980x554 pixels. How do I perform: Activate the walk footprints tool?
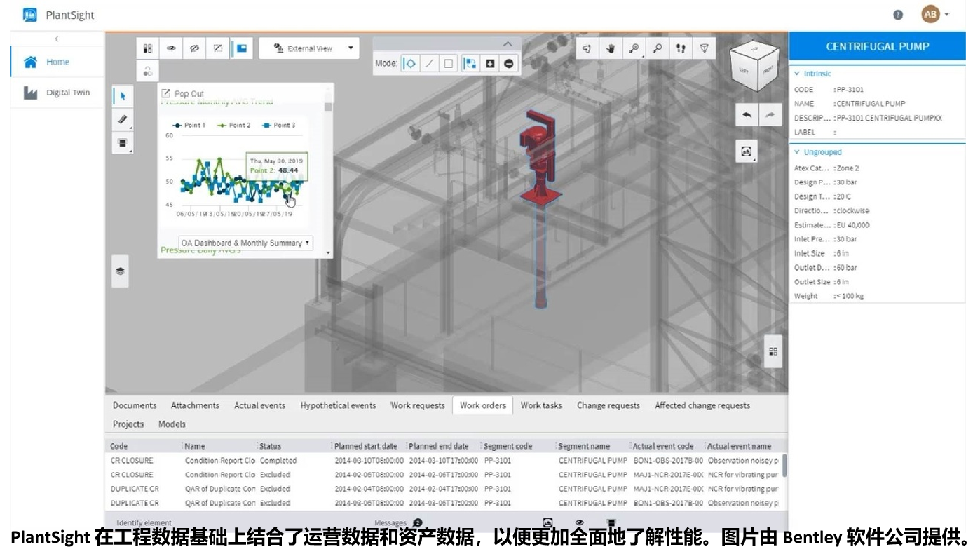point(681,48)
